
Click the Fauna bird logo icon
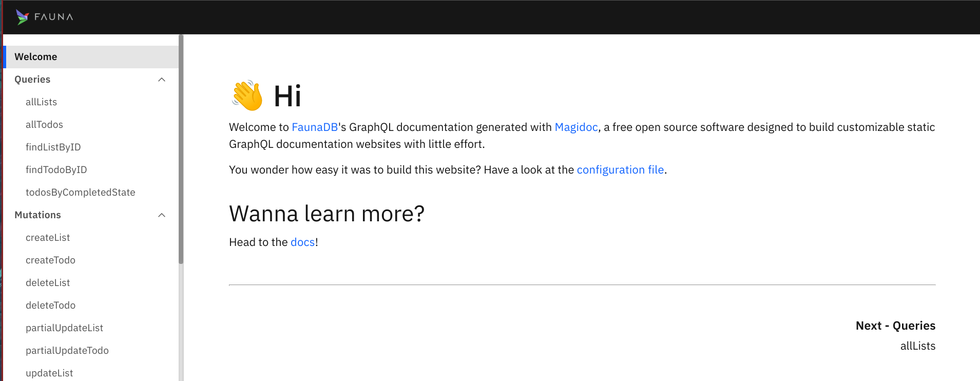[x=22, y=17]
